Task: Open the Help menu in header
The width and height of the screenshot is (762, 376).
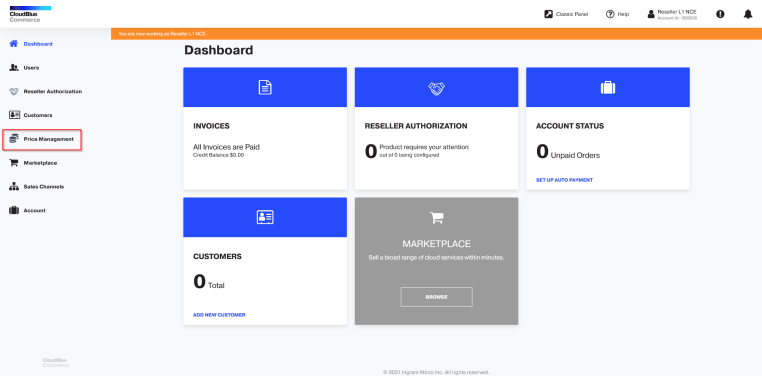Action: point(617,14)
